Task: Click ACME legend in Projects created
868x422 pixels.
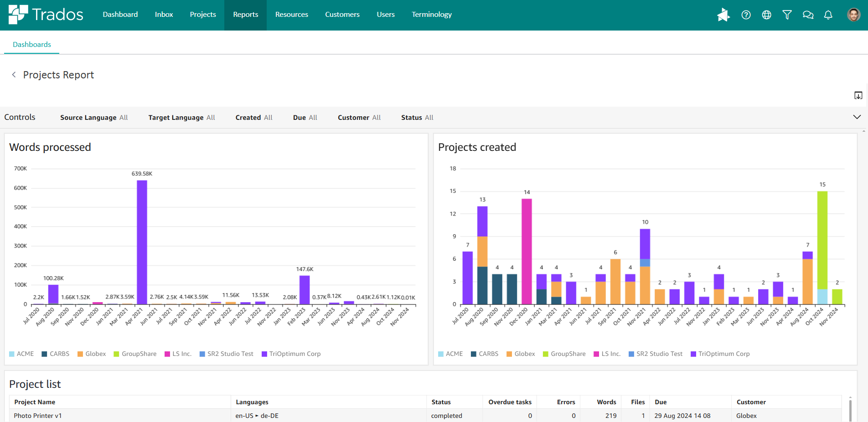Action: point(450,354)
